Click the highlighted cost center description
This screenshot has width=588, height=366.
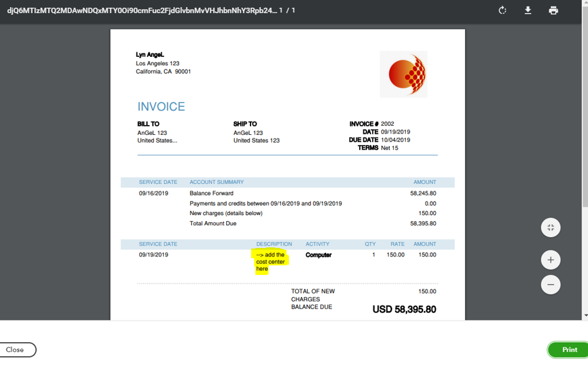point(270,262)
